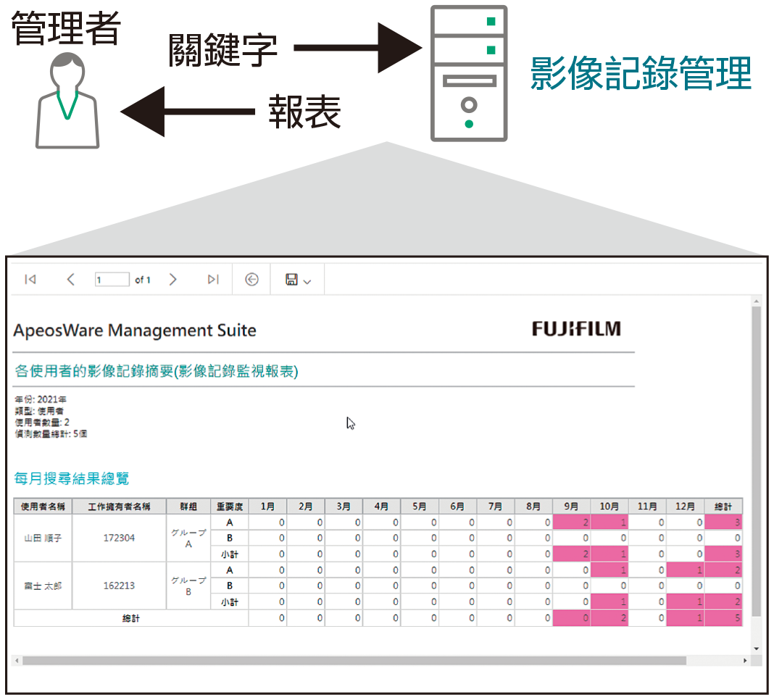Click the '年份: 2021年' line
Viewport: 774px width, 700px height.
coord(41,399)
